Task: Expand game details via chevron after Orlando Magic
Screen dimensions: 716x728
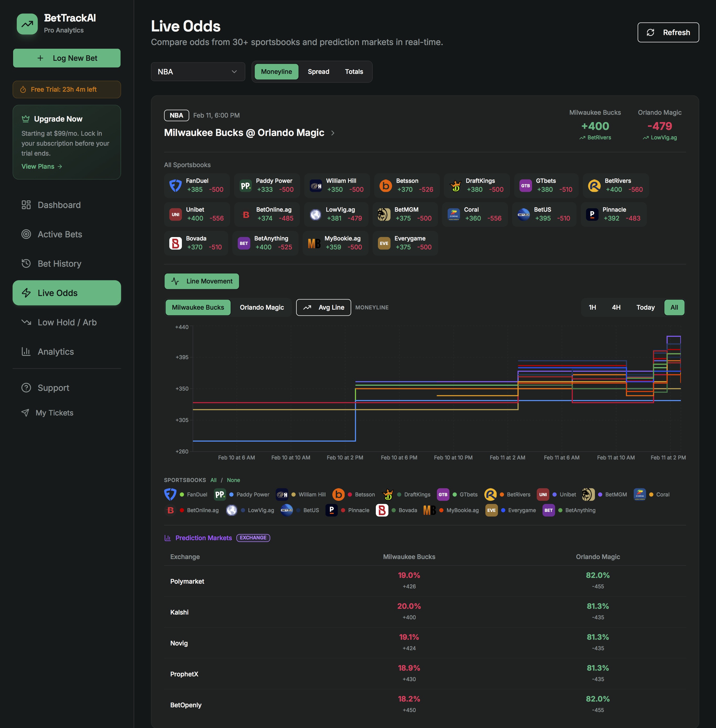Action: [x=332, y=133]
